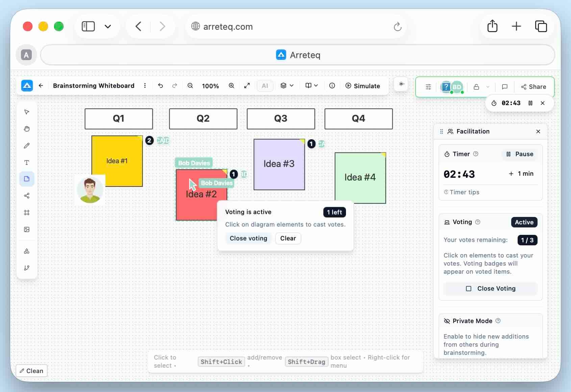The image size is (571, 392).
Task: Open the layers dropdown in the toolbar
Action: [287, 86]
